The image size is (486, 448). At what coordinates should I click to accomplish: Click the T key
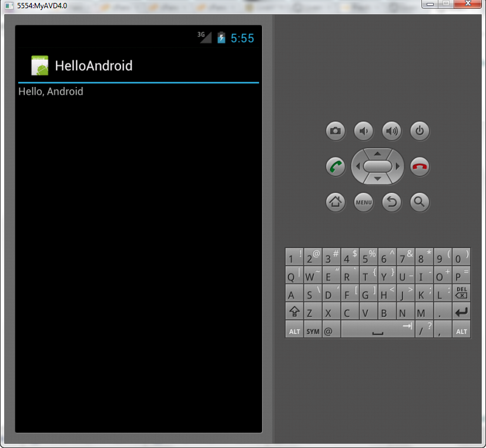coord(368,275)
